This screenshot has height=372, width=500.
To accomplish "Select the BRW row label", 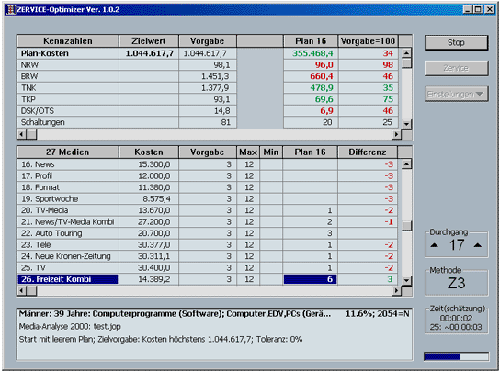I will [x=29, y=76].
